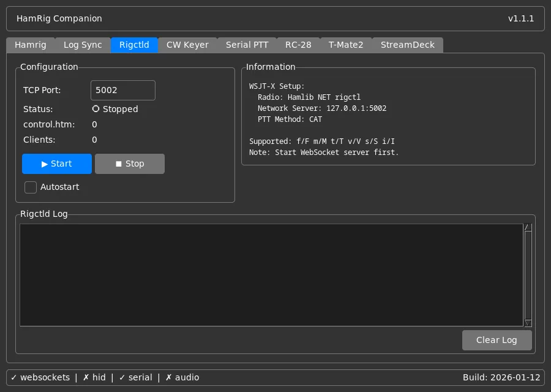Click the hid status cross indicator

[x=86, y=377]
